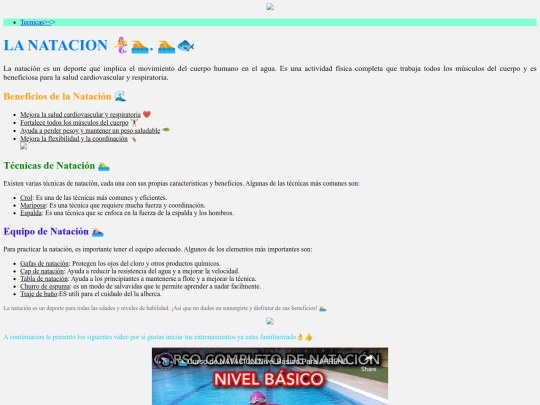Click the underlined word "Espalda"
The height and width of the screenshot is (405, 540).
(x=31, y=213)
